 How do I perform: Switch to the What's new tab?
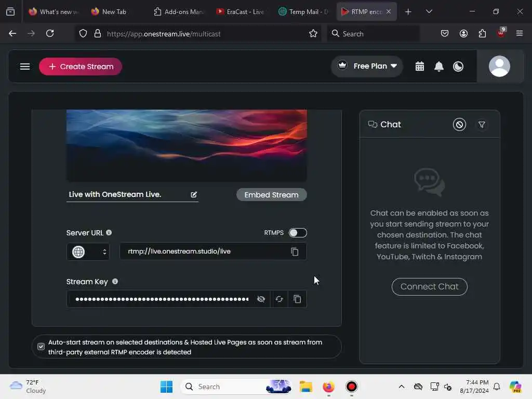[x=54, y=12]
